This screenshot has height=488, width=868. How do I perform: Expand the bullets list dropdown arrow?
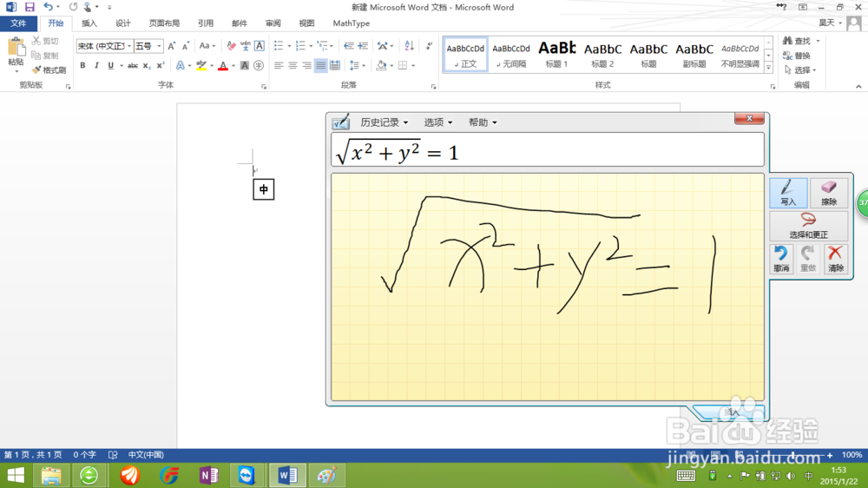tap(288, 46)
